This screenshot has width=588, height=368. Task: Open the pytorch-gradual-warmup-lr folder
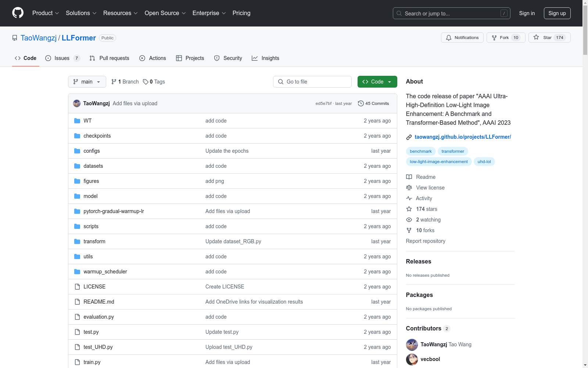point(114,211)
